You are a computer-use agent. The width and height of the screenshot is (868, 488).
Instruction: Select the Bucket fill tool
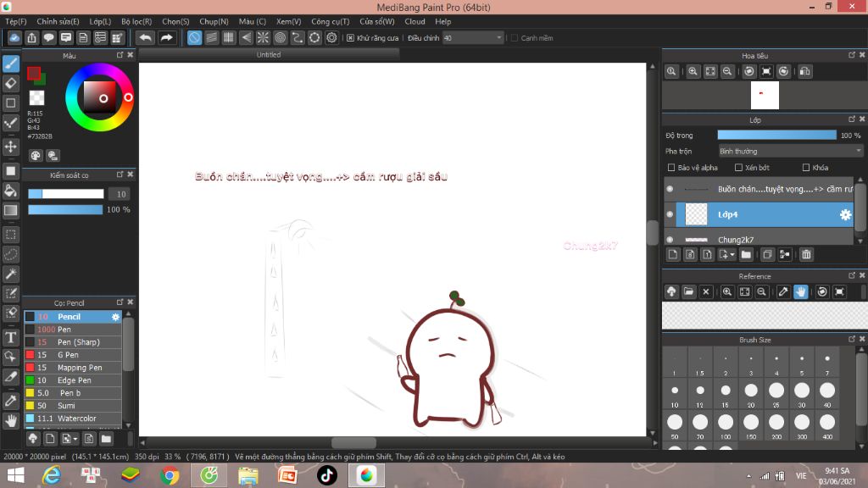click(10, 191)
